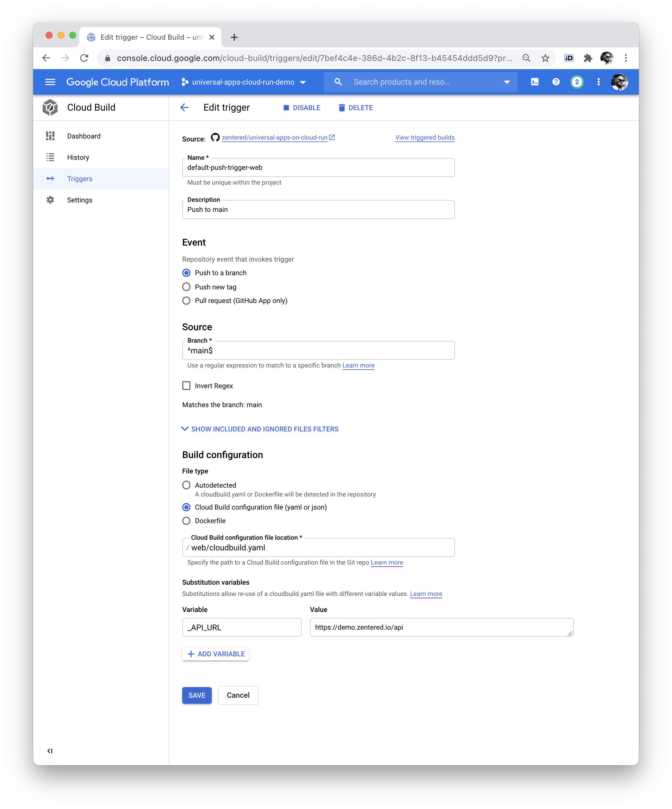
Task: Expand Show Included and Ignored Files Filters
Action: point(260,429)
